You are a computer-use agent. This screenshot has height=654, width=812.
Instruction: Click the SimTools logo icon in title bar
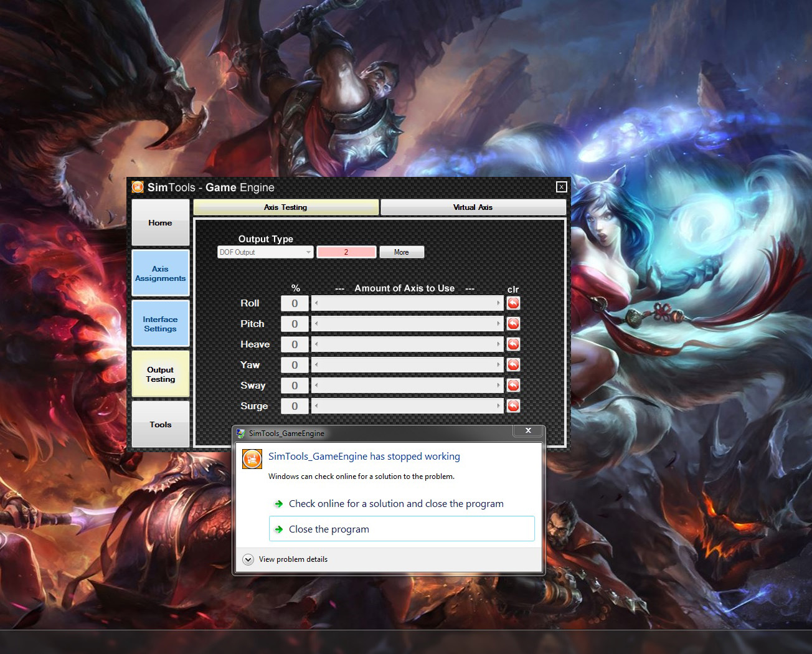pos(138,187)
